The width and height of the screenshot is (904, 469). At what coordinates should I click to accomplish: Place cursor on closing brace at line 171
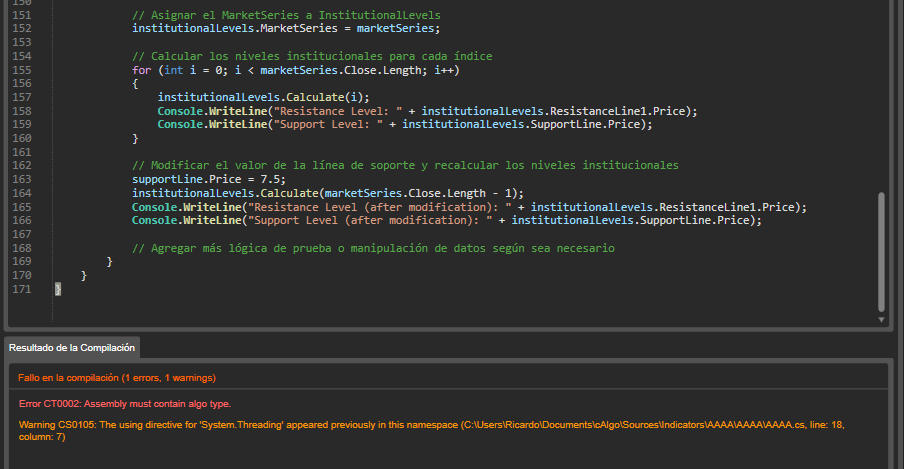[58, 289]
